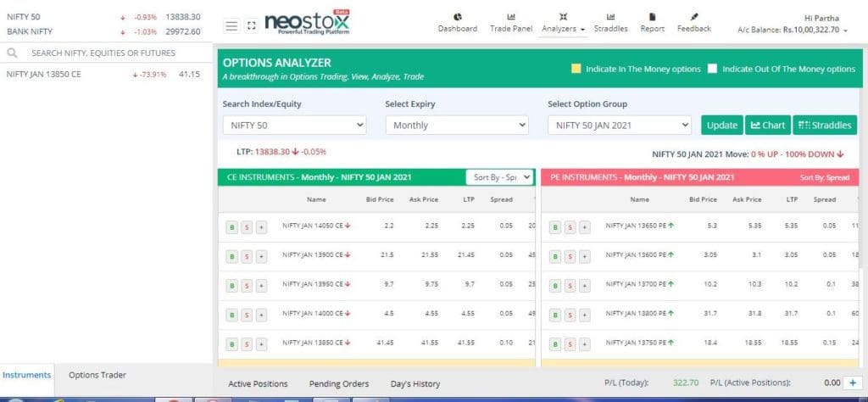Click the search magnifier icon
This screenshot has width=868, height=402.
pos(12,53)
